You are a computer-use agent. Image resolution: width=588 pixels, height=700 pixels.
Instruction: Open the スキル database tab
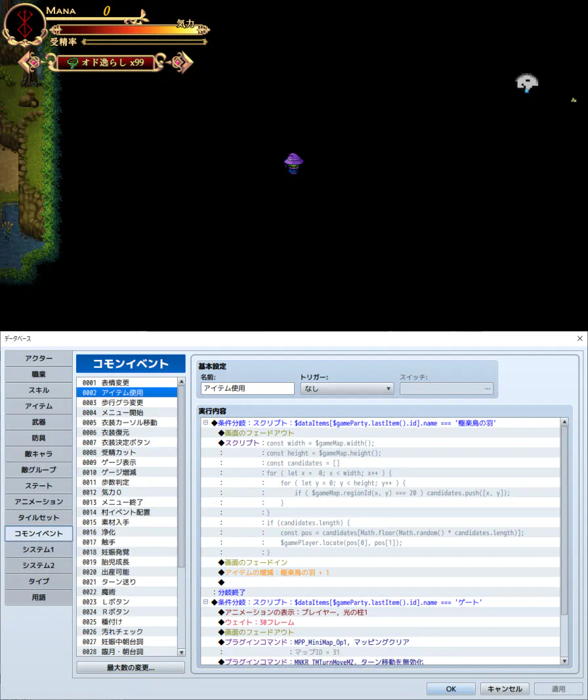(39, 390)
